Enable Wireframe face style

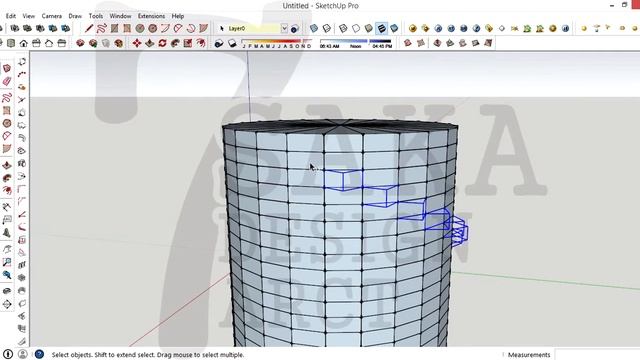pos(343,29)
